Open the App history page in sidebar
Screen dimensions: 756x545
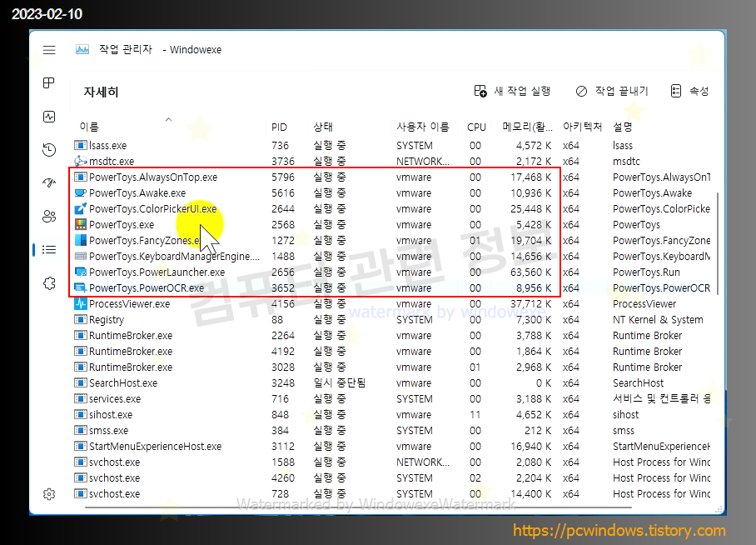pos(49,150)
